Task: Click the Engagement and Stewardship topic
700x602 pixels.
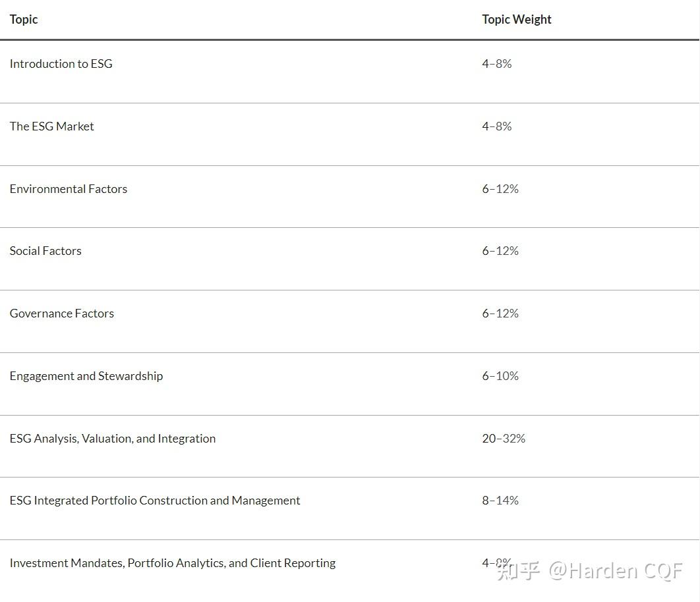Action: click(x=86, y=376)
